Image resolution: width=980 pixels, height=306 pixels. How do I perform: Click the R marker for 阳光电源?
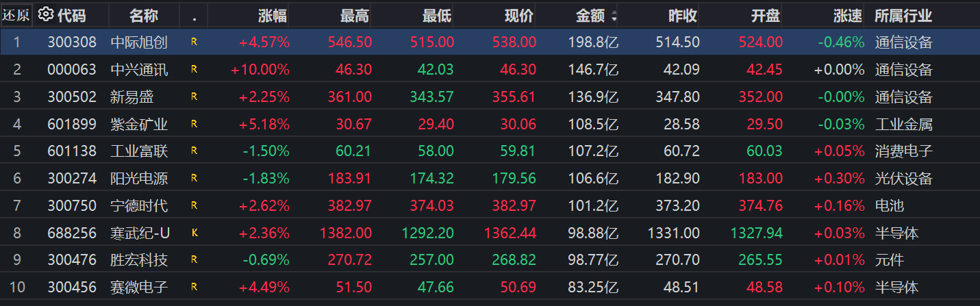pos(194,178)
